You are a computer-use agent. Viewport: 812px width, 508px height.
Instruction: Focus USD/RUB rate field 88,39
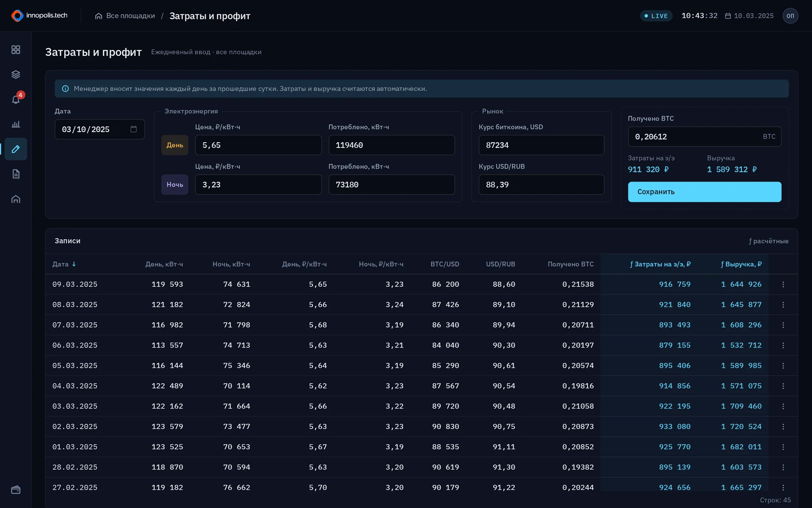(x=541, y=185)
